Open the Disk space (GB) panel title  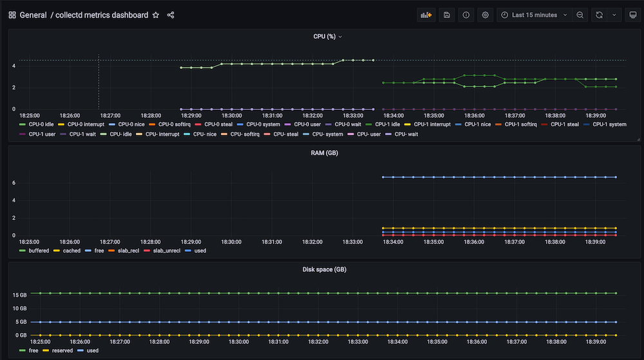324,270
